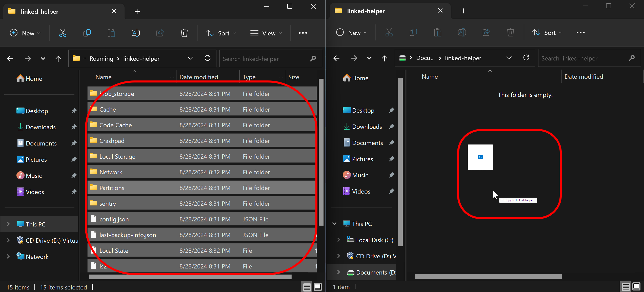Click Share icon in right window toolbar

[x=486, y=32]
